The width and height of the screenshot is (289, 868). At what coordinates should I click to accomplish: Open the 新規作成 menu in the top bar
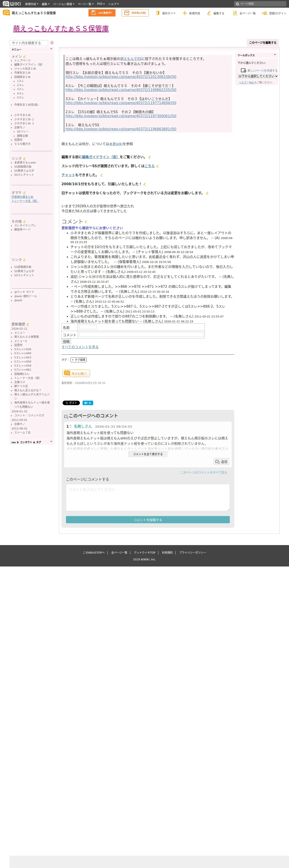click(32, 4)
